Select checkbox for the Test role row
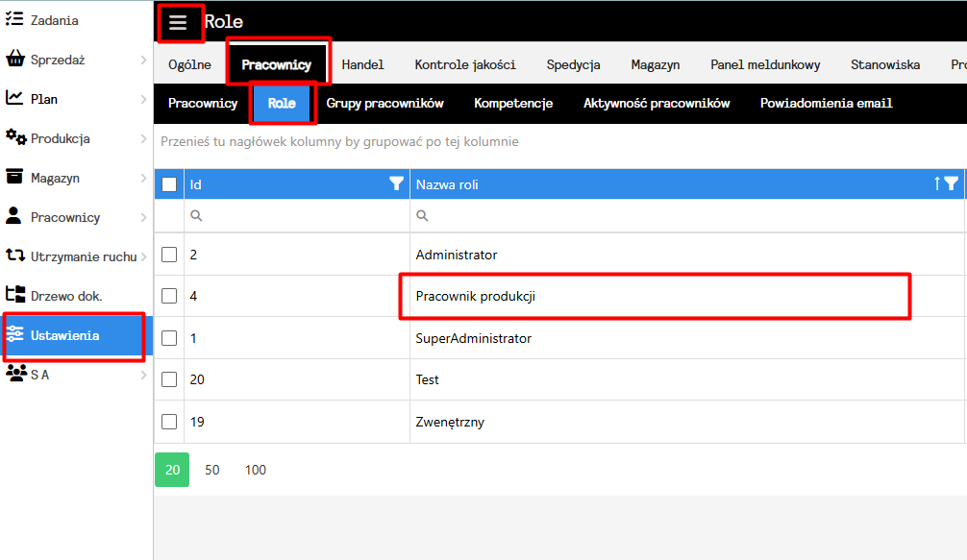Viewport: 967px width, 560px height. (169, 379)
